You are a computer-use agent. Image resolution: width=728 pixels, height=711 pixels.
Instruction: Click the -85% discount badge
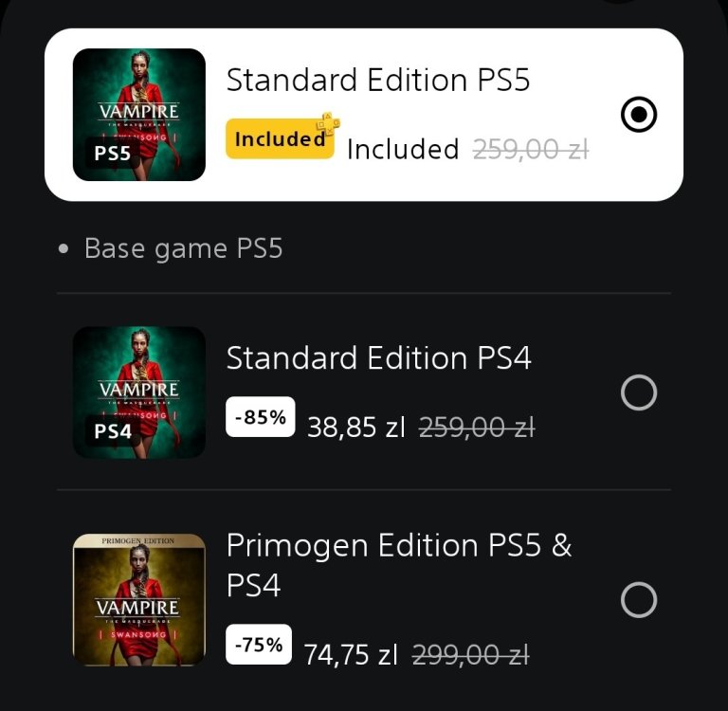tap(260, 417)
